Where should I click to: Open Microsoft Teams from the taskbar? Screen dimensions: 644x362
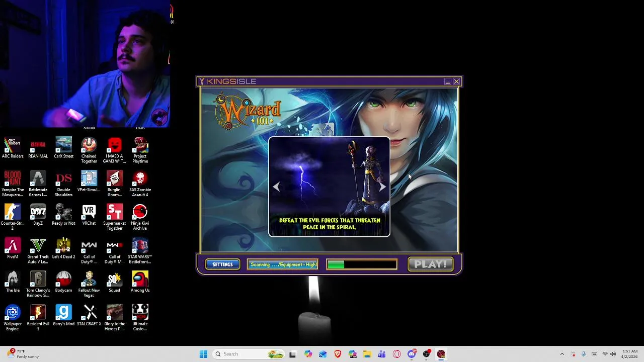pyautogui.click(x=382, y=354)
